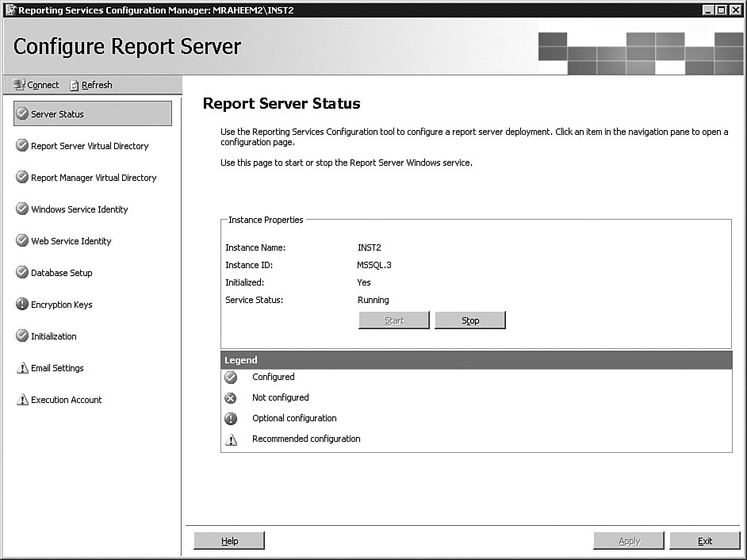Click the application icon in the title bar
This screenshot has width=747, height=560.
coord(10,10)
